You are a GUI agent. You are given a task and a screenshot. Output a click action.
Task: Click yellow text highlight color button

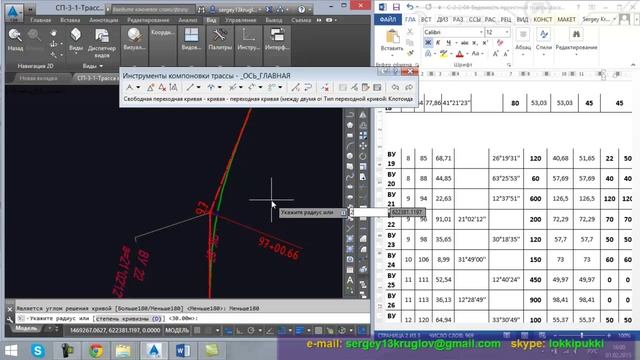tap(443, 53)
